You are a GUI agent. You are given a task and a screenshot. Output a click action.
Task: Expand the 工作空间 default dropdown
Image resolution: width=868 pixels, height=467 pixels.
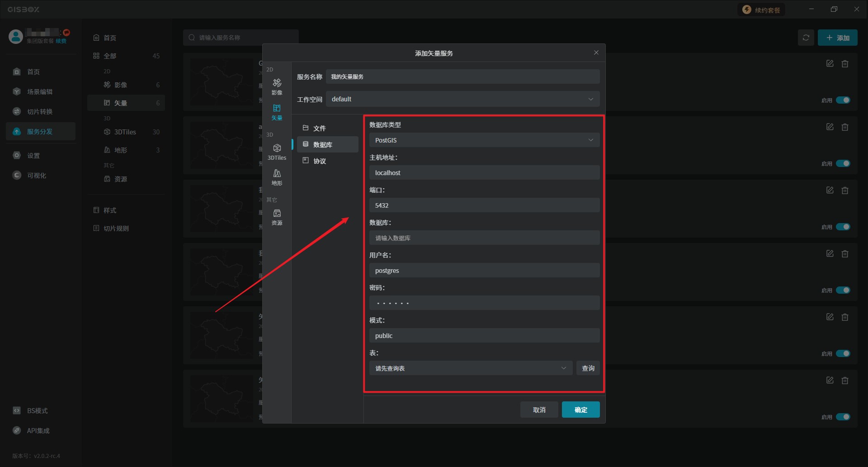tap(462, 99)
